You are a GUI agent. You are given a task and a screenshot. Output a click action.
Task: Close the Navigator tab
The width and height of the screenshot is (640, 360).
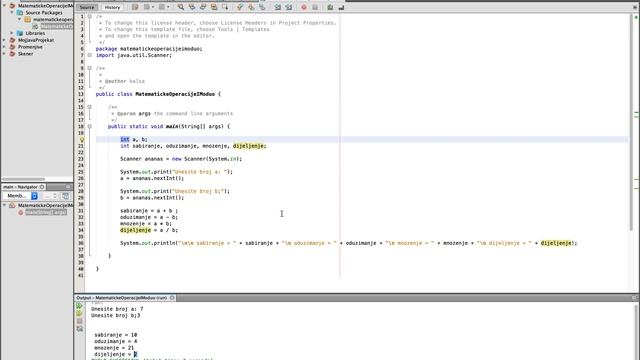[x=42, y=187]
